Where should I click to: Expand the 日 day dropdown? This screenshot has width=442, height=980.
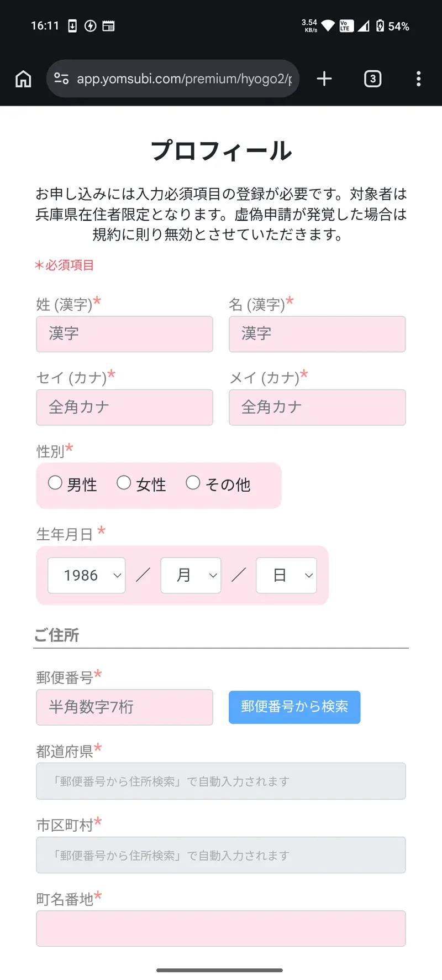point(286,576)
